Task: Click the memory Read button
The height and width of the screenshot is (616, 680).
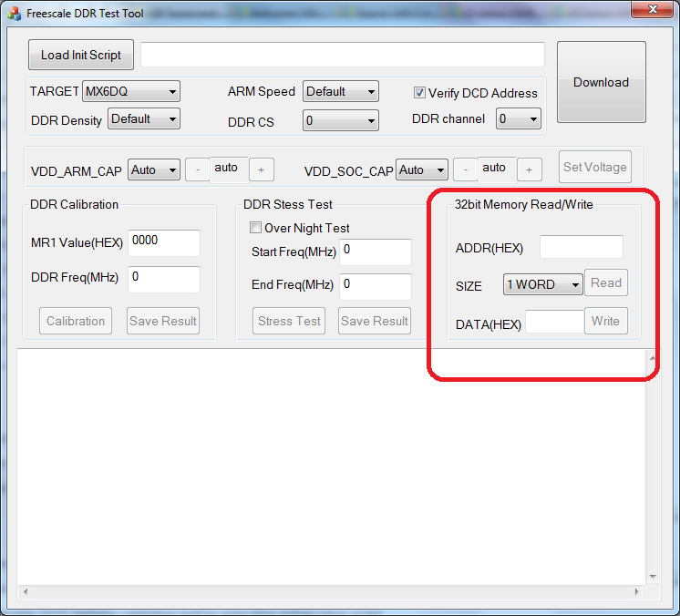Action: coord(606,282)
